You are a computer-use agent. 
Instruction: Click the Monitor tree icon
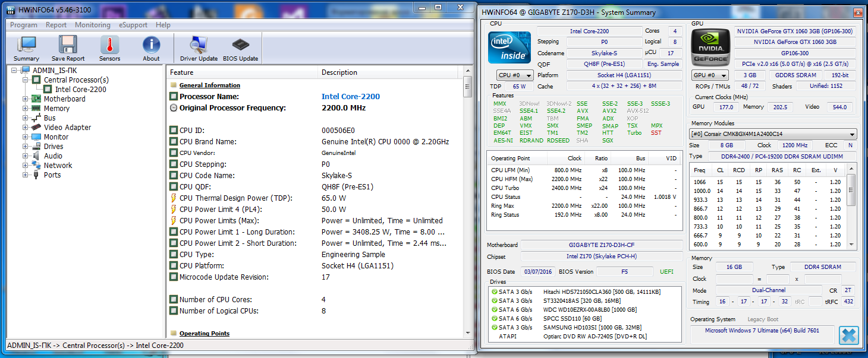36,137
